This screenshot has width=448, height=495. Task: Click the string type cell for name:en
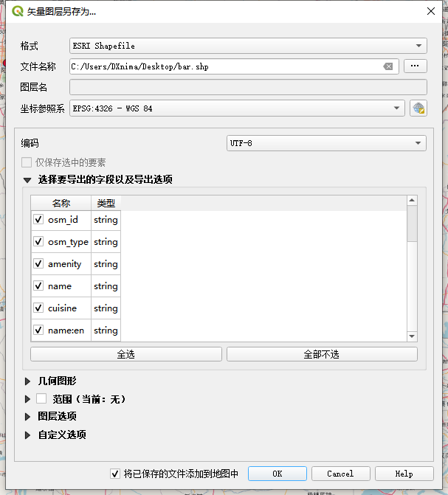[106, 330]
